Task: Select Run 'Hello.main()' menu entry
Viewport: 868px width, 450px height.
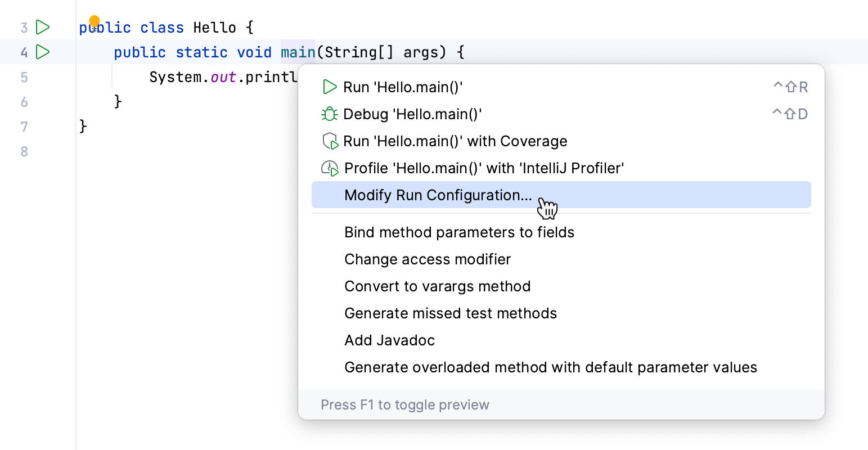Action: pos(403,87)
